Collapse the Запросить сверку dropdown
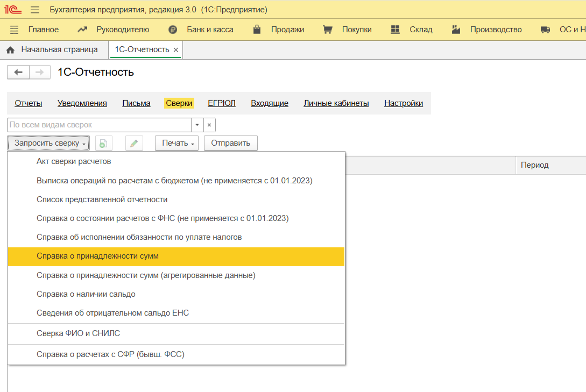Viewport: 586px width, 392px height. pyautogui.click(x=48, y=143)
